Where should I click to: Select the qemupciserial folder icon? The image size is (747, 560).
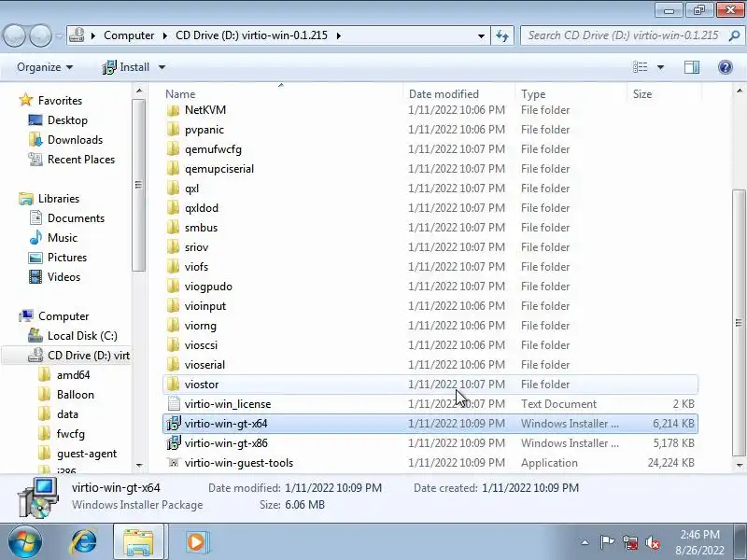tap(174, 169)
